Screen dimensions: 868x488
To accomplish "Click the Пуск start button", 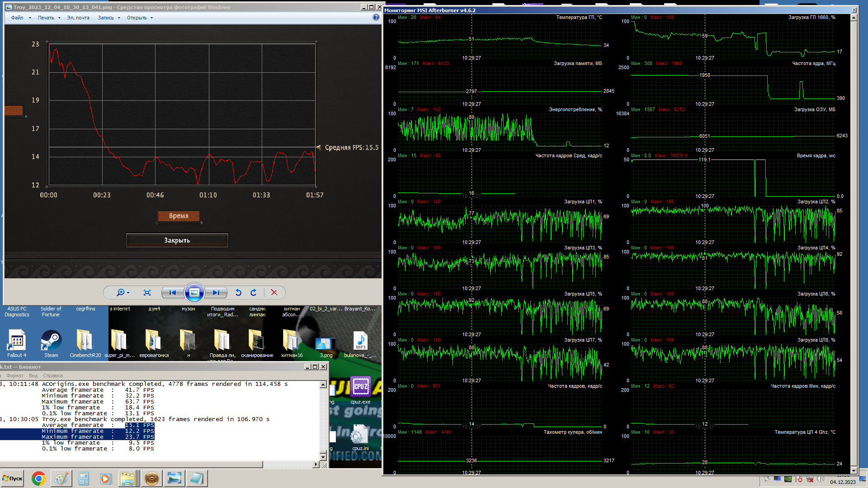I will click(x=12, y=479).
